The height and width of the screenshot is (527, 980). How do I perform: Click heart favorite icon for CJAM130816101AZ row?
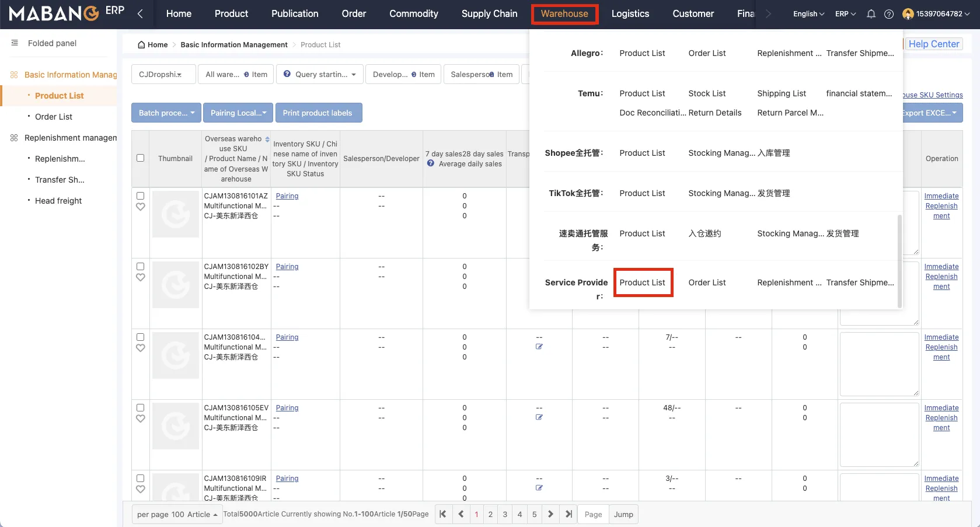click(x=140, y=207)
